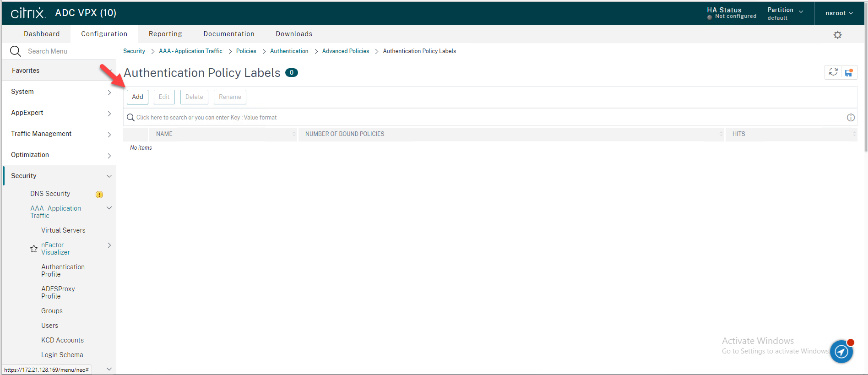Switch to the Dashboard tab
This screenshot has width=868, height=375.
[42, 34]
